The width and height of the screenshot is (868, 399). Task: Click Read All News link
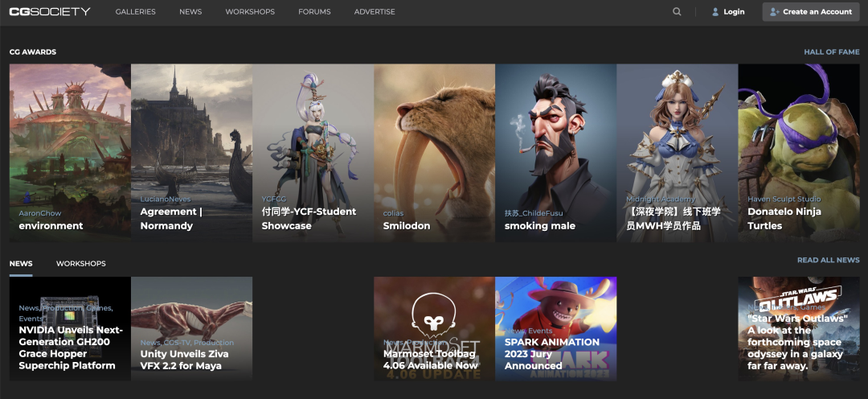(828, 260)
